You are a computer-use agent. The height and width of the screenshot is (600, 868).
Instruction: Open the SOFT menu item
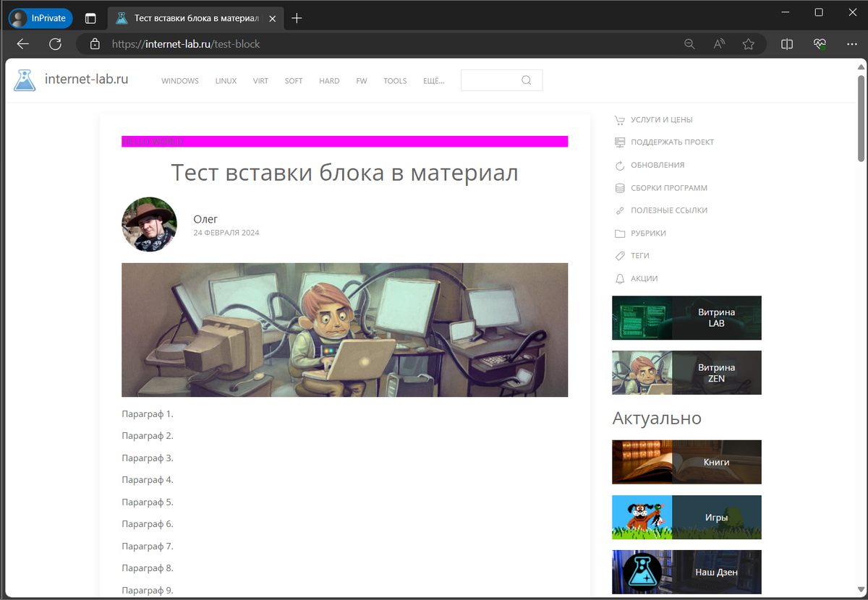[294, 81]
